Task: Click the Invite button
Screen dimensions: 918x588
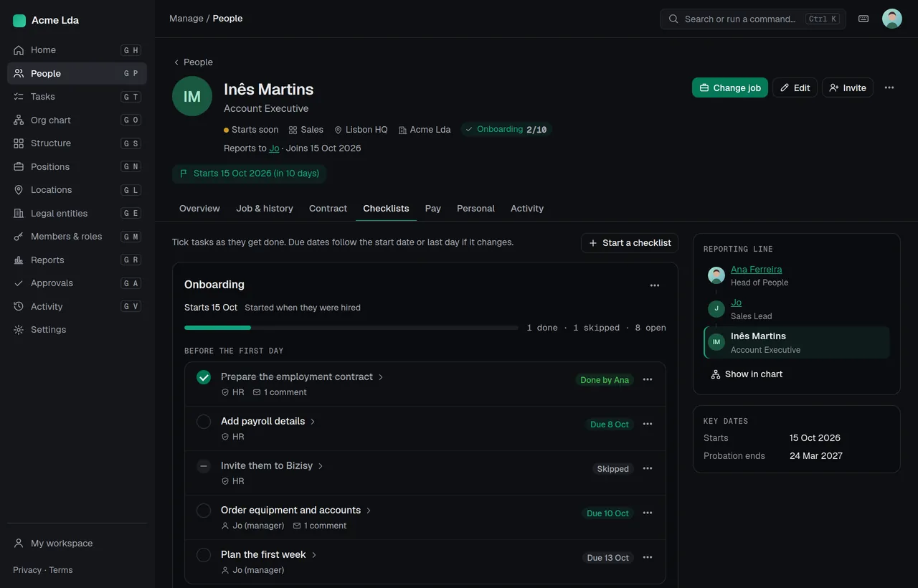Action: [848, 87]
